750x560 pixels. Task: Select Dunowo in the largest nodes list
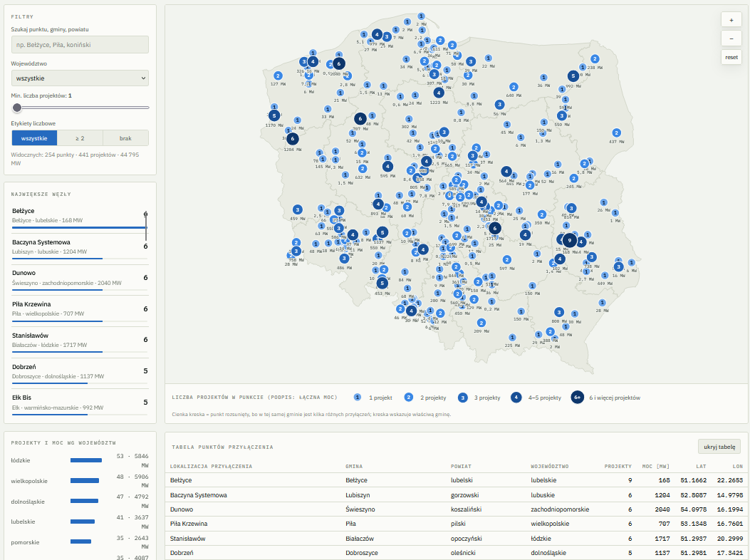(80, 278)
